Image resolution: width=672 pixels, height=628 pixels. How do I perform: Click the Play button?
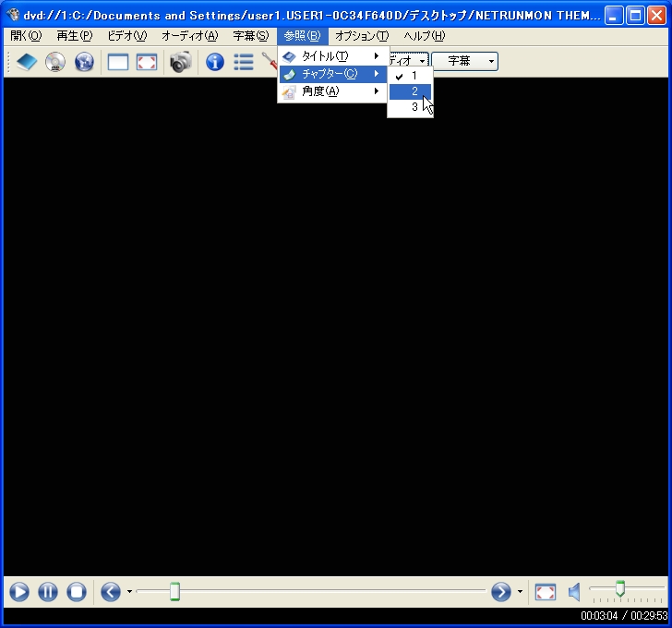coord(19,592)
